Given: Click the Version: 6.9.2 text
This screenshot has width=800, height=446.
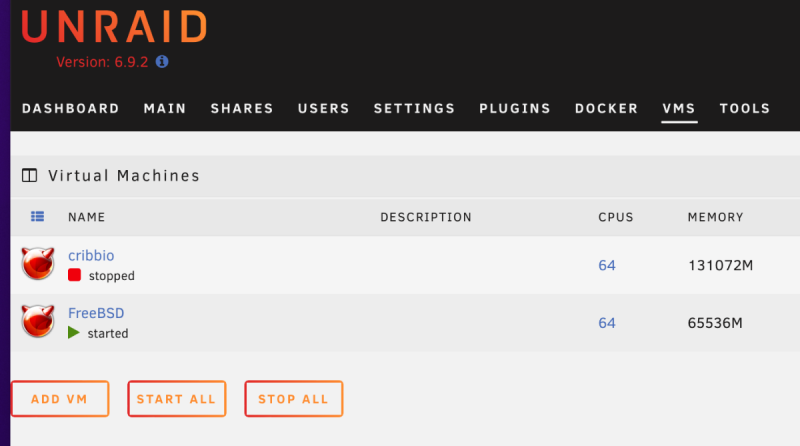Looking at the screenshot, I should pos(102,62).
